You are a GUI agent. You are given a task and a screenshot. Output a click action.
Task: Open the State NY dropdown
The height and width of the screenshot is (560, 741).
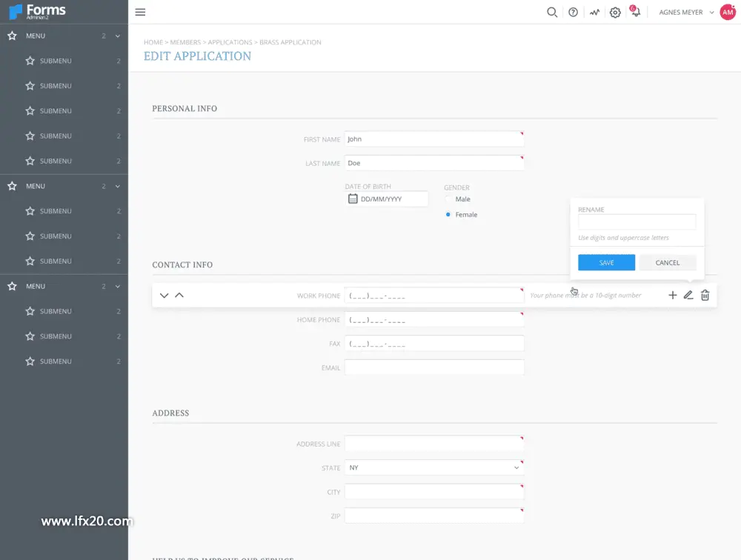click(433, 467)
